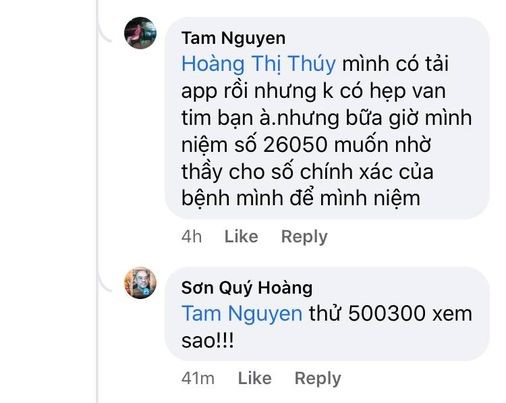Select the "thử 500300 xem sao!!!" comment bubble
The height and width of the screenshot is (403, 506).
[327, 314]
